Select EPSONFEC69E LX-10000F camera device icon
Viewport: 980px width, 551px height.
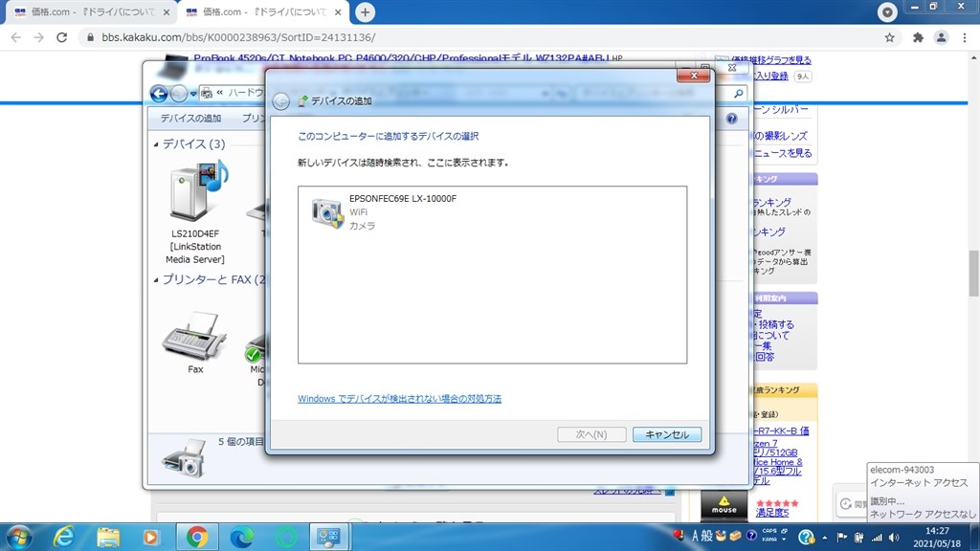(x=327, y=213)
